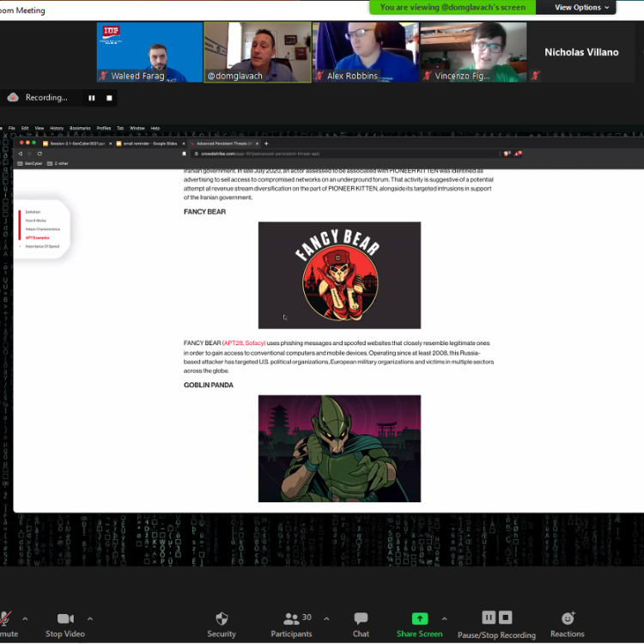Open the Participants panel
Screen dimensions: 644x644
[292, 624]
